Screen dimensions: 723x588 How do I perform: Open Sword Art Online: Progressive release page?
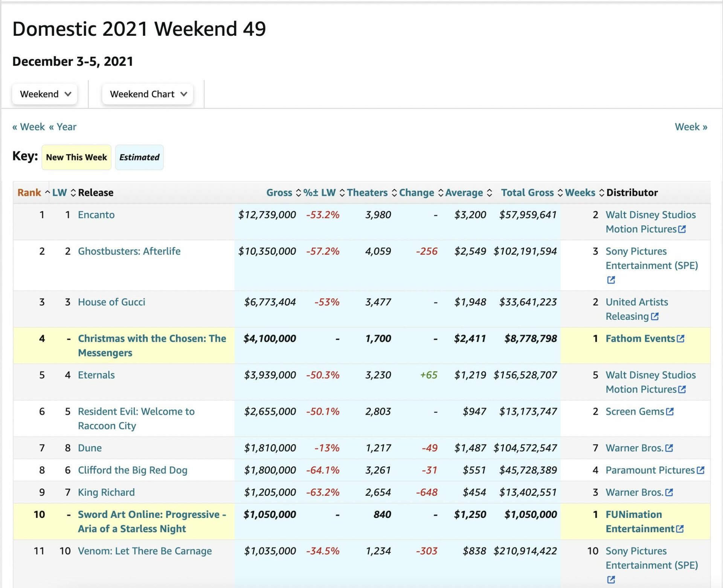click(152, 522)
